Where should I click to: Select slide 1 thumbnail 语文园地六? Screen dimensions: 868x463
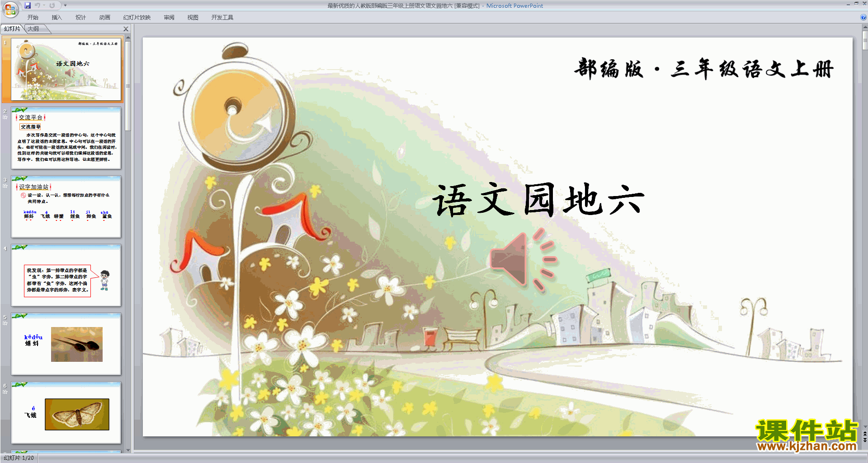[66, 70]
